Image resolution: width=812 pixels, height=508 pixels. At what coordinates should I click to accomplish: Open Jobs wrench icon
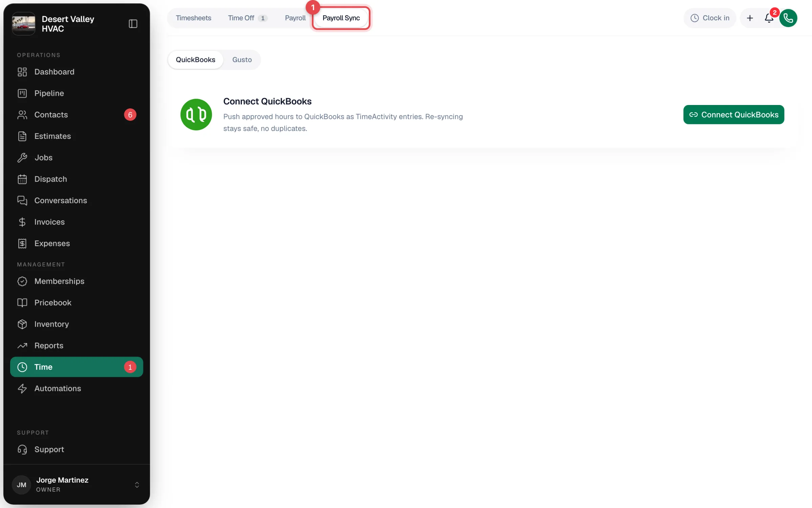tap(22, 157)
